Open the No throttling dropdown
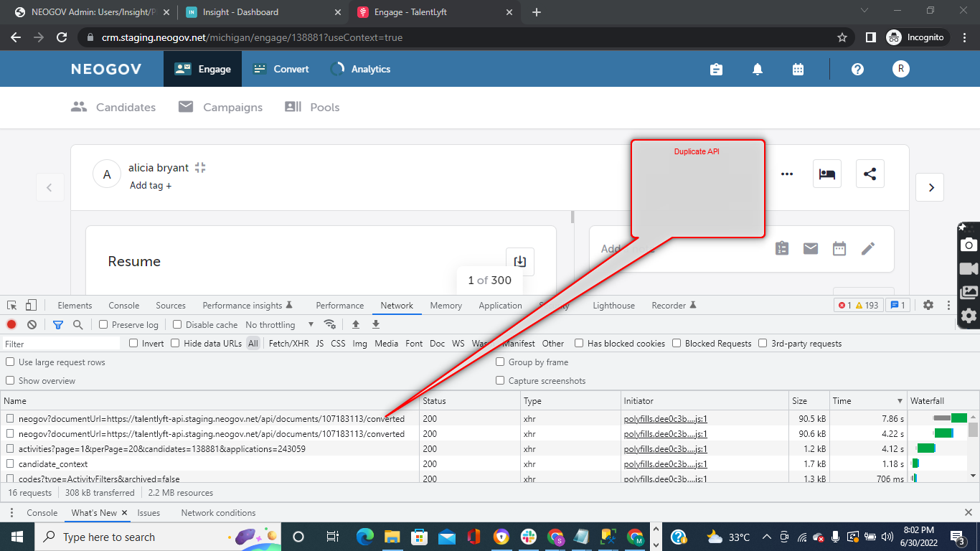 (x=279, y=324)
